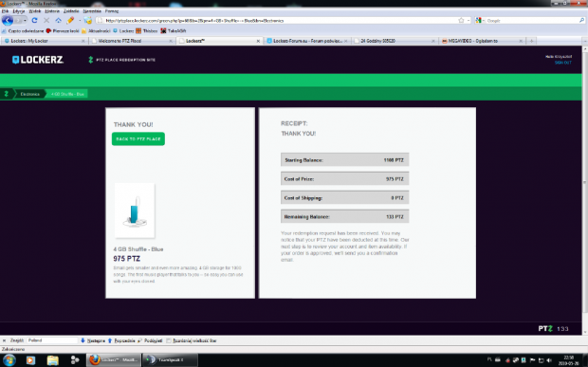
Task: Click the pencil icon in the toolbar
Action: pyautogui.click(x=70, y=20)
